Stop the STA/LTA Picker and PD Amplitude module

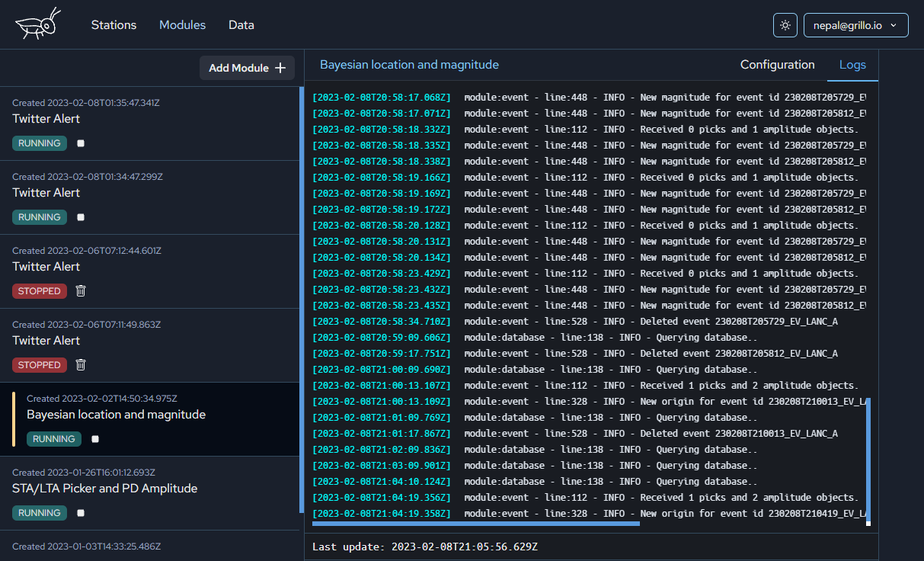point(81,513)
